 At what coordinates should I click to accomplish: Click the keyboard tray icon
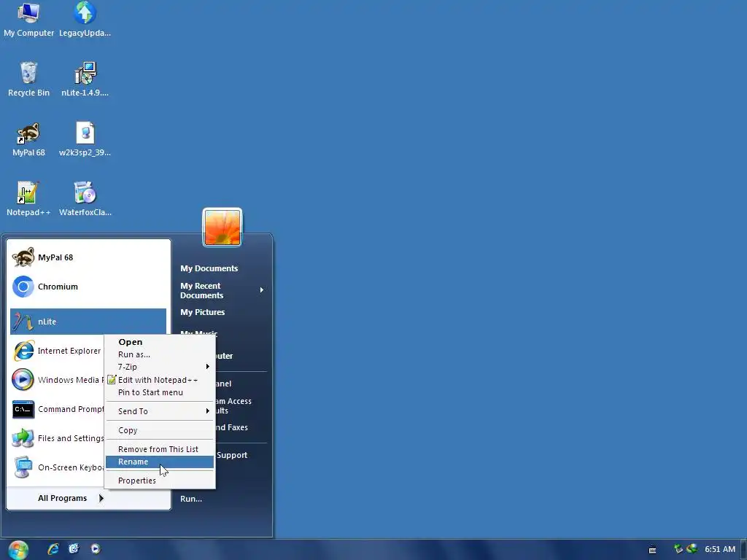pyautogui.click(x=653, y=550)
